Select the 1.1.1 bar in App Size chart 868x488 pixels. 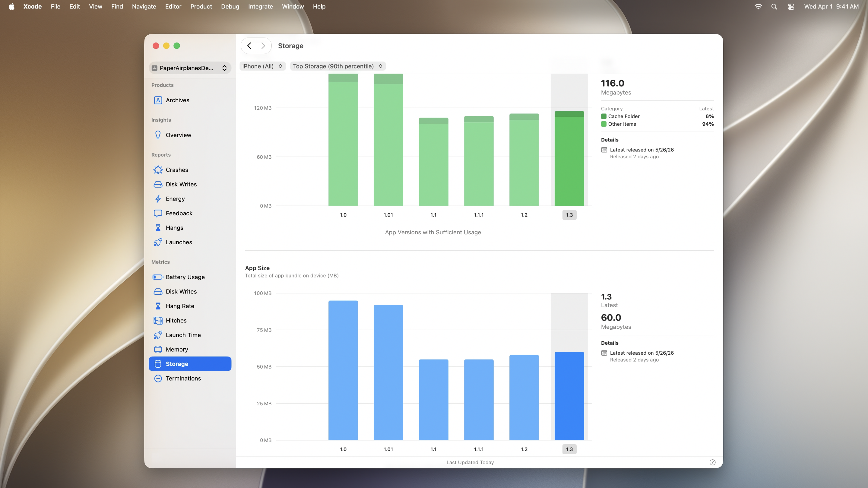(x=478, y=399)
